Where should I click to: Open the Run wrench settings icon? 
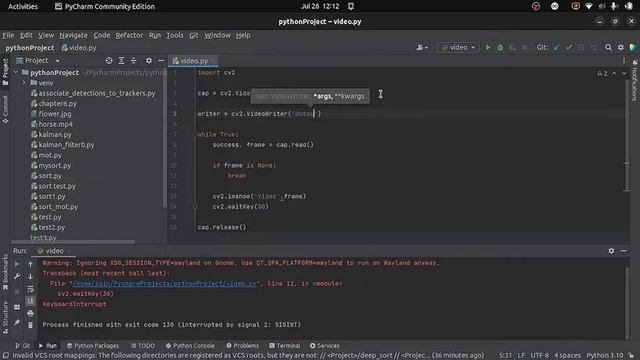[x=17, y=276]
